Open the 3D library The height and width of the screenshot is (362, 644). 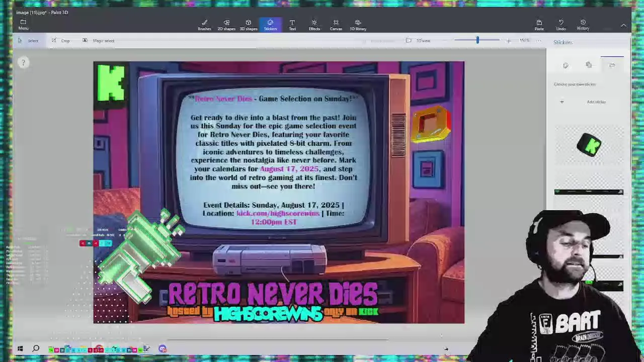(x=358, y=25)
